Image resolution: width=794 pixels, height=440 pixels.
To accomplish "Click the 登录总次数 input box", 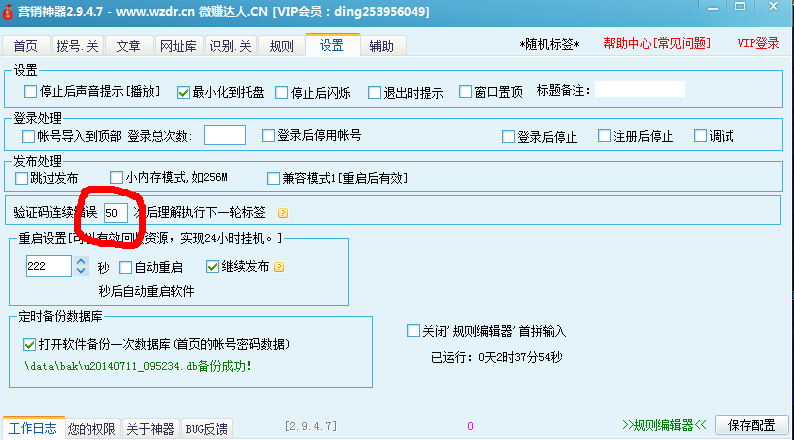I will 225,135.
